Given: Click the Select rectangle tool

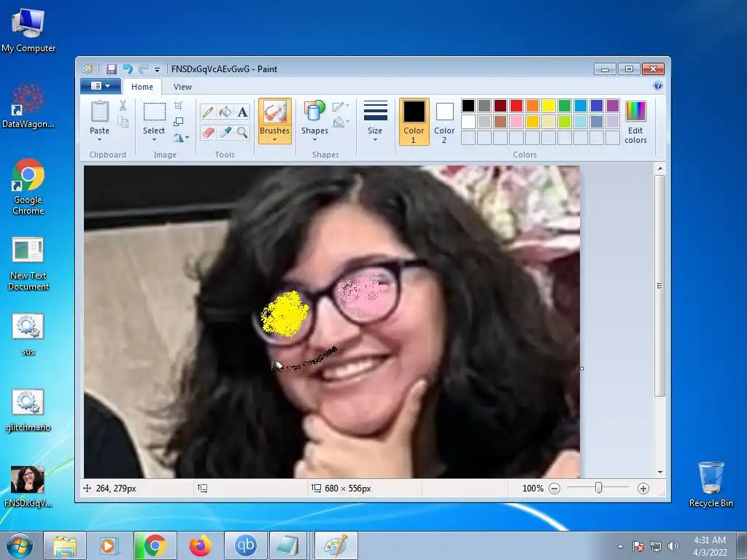Looking at the screenshot, I should point(155,112).
